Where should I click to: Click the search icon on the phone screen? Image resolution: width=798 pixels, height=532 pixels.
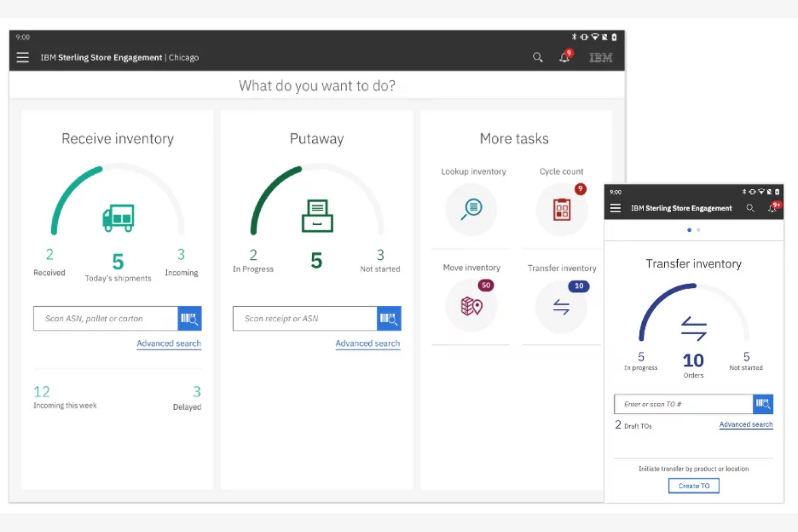coord(750,208)
